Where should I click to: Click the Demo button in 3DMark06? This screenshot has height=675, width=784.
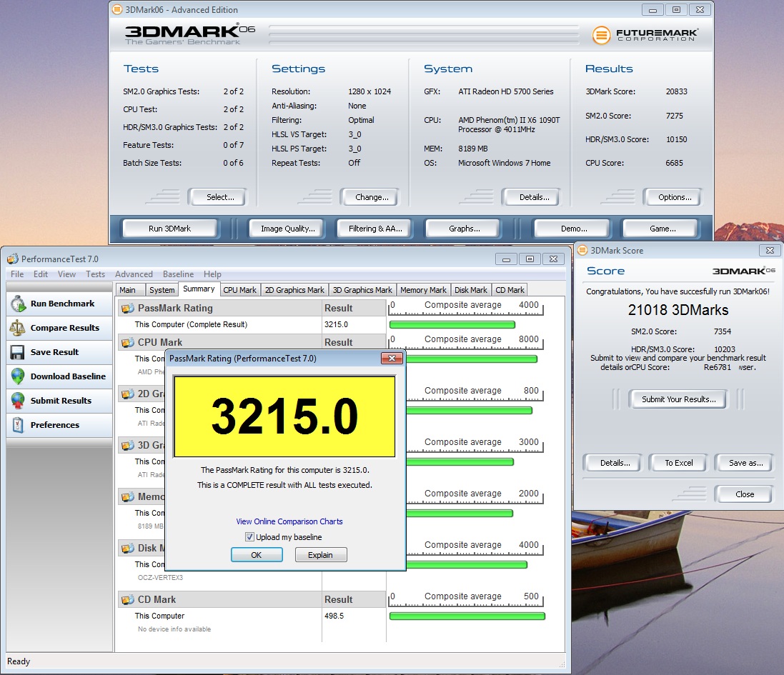[x=573, y=229]
